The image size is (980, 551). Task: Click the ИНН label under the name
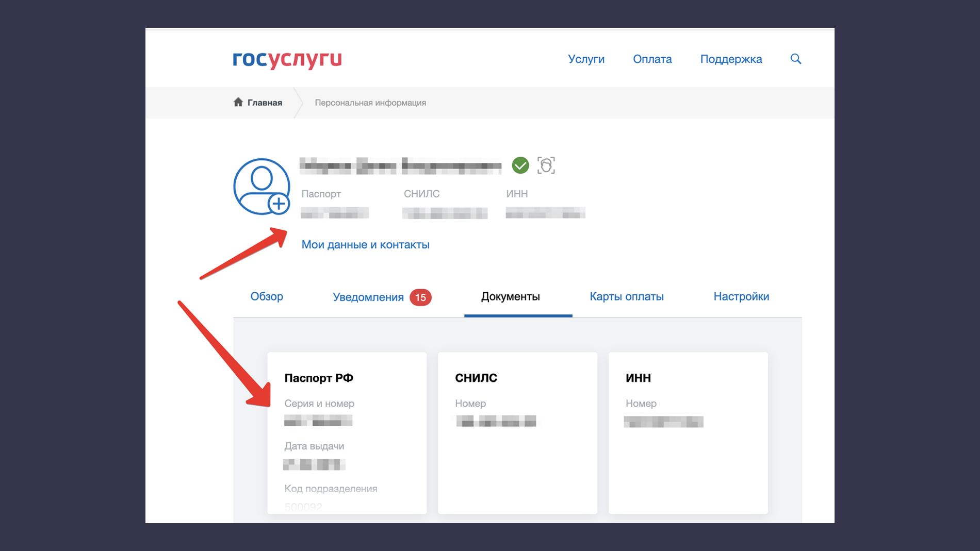click(x=517, y=194)
